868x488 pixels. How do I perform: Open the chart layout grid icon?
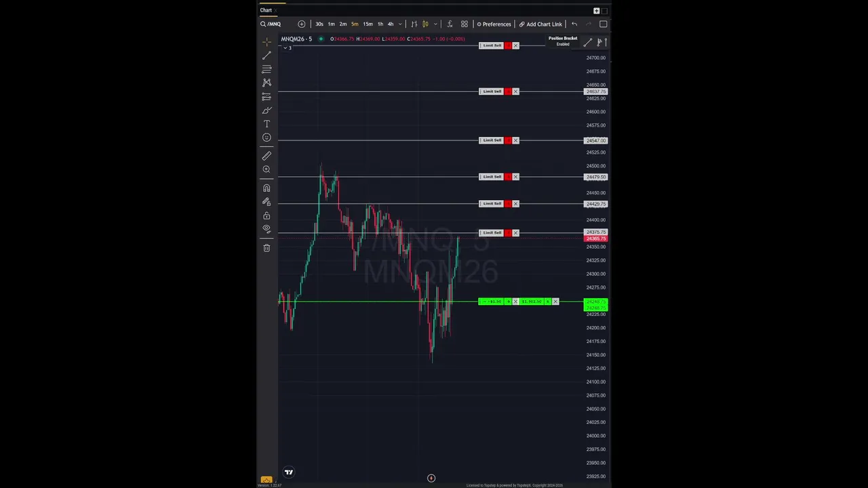pos(465,24)
